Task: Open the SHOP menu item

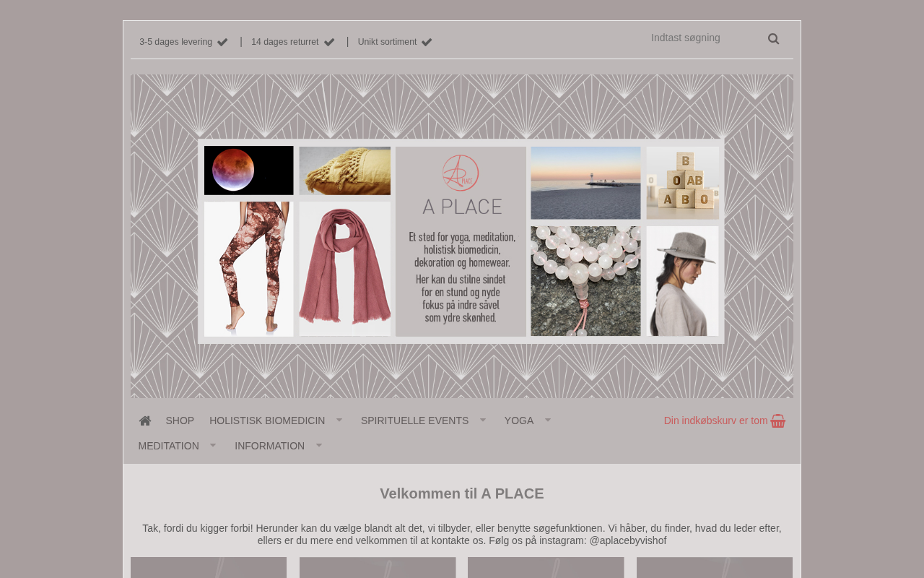Action: click(180, 420)
